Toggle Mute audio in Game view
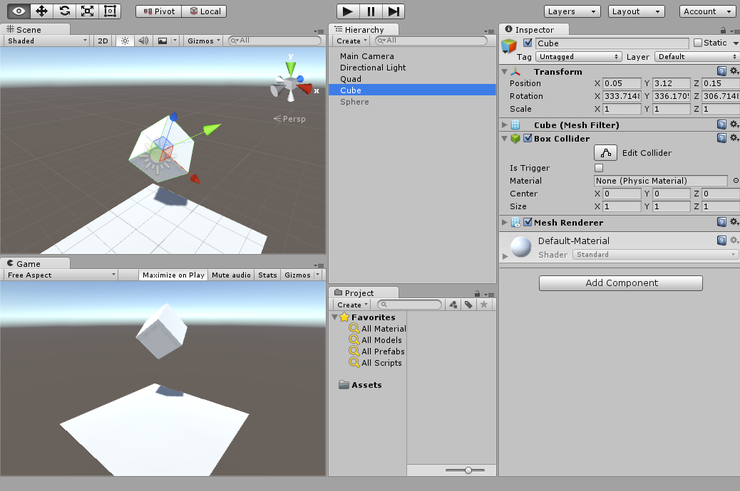Image resolution: width=740 pixels, height=491 pixels. pos(231,275)
